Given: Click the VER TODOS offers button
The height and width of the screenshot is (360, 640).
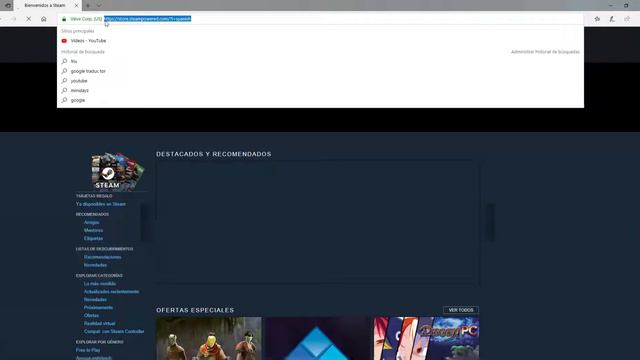Looking at the screenshot, I should (x=461, y=310).
